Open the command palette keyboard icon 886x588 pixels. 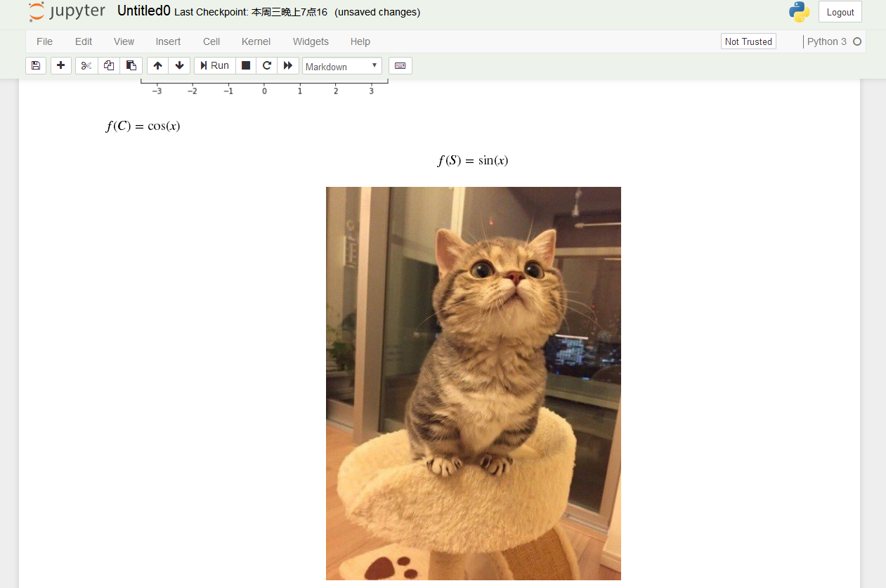(x=400, y=65)
